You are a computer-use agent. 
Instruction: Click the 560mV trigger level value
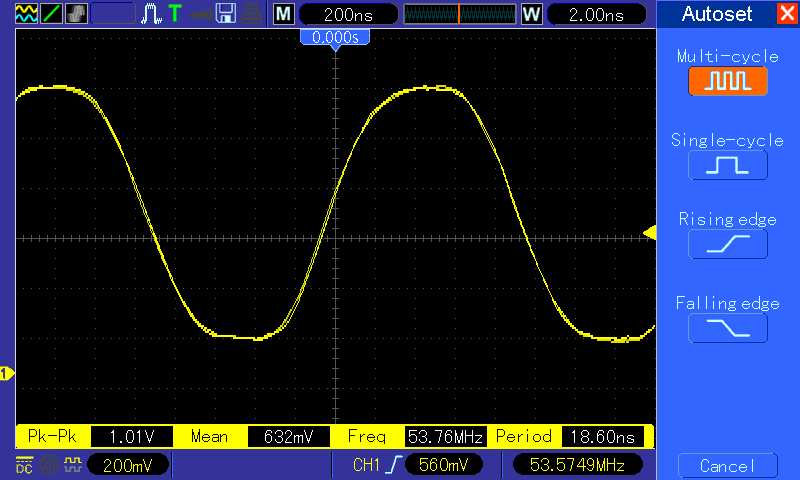click(443, 464)
